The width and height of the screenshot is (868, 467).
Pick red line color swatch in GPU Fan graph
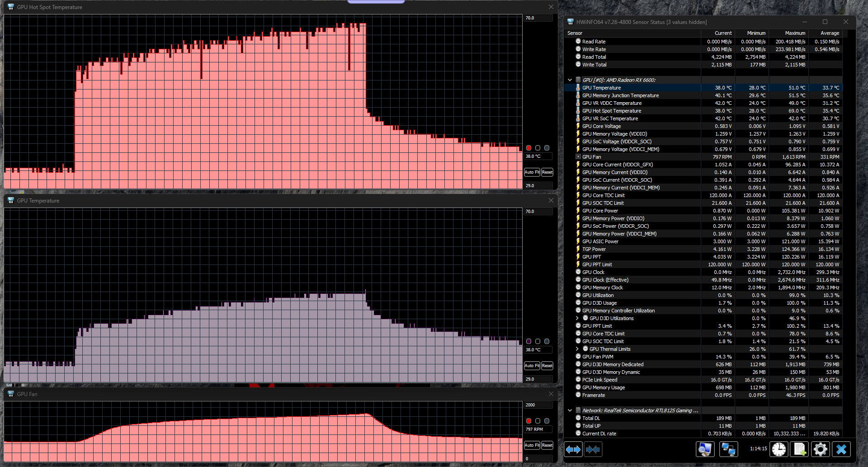[528, 421]
